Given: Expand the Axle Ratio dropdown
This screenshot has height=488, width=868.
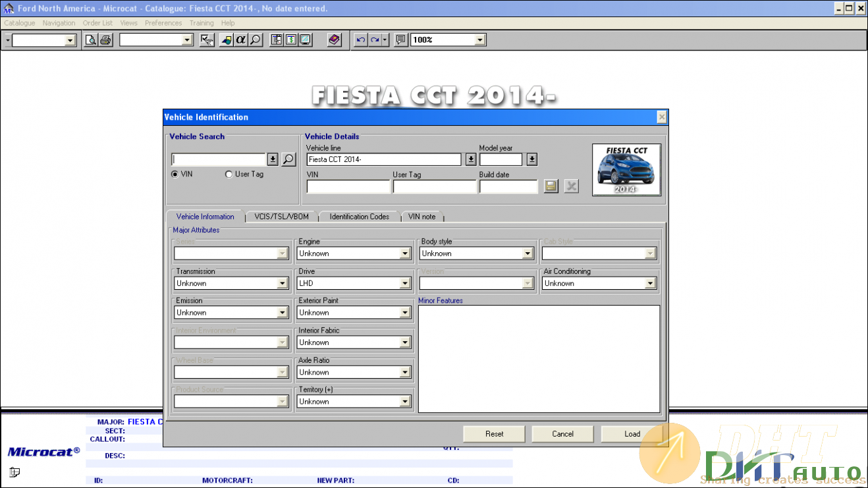Looking at the screenshot, I should 405,372.
